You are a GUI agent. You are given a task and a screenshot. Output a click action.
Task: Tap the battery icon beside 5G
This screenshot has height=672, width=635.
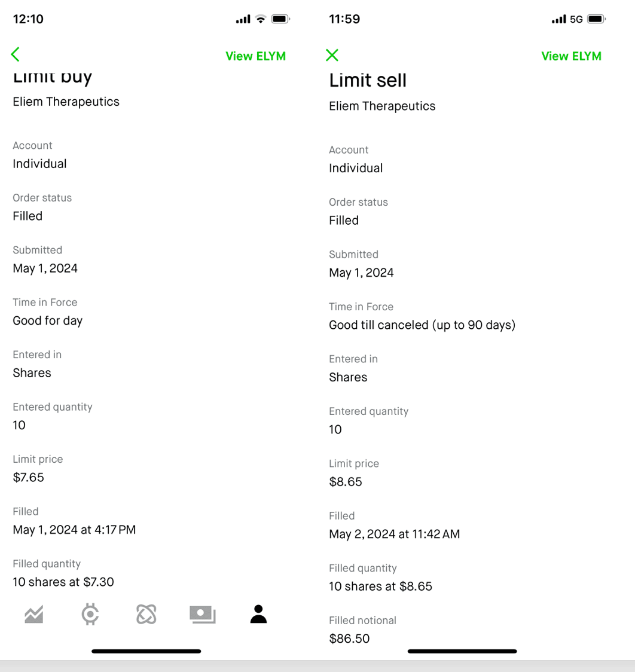[x=596, y=19]
